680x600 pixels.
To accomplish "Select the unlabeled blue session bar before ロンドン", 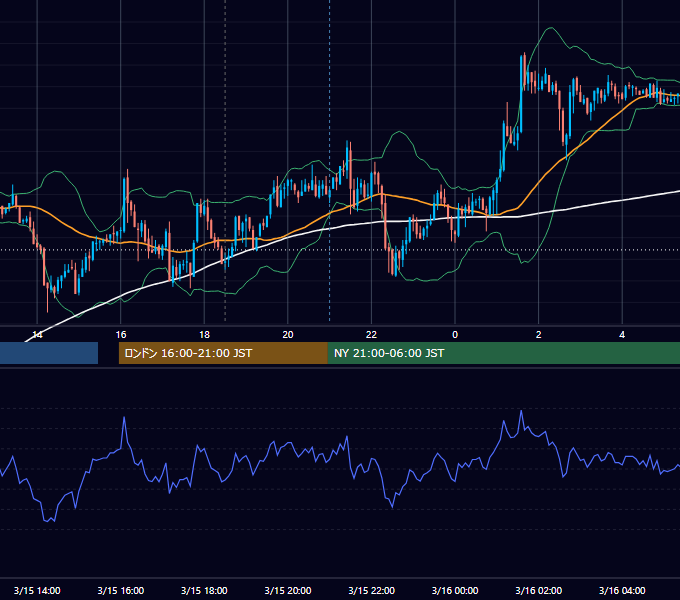I will (49, 353).
